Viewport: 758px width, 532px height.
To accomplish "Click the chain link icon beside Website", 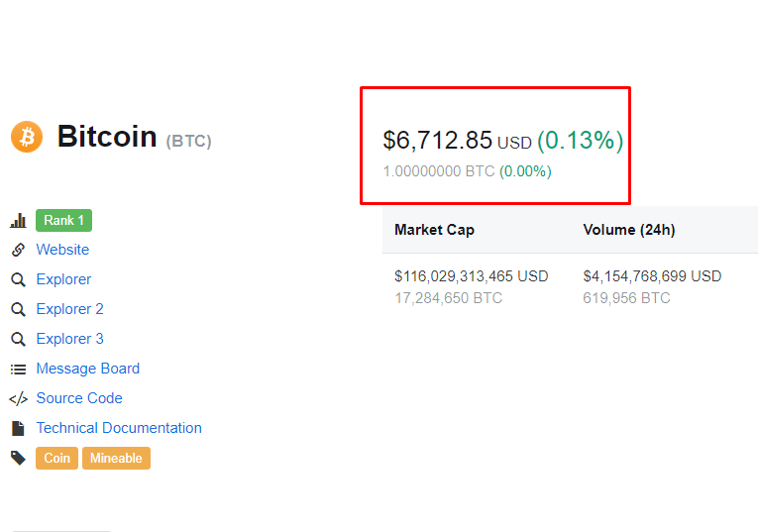I will click(x=18, y=250).
